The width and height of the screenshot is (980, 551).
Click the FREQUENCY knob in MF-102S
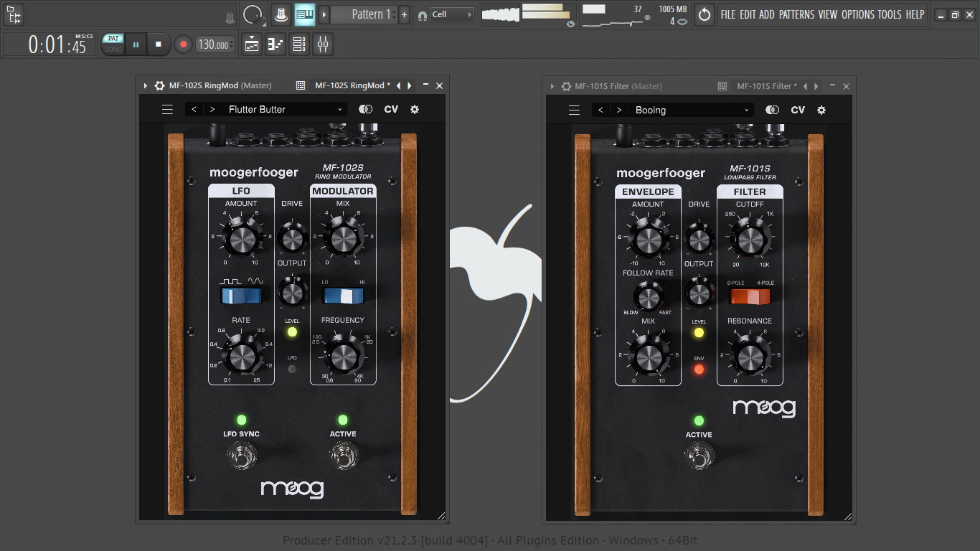tap(343, 357)
